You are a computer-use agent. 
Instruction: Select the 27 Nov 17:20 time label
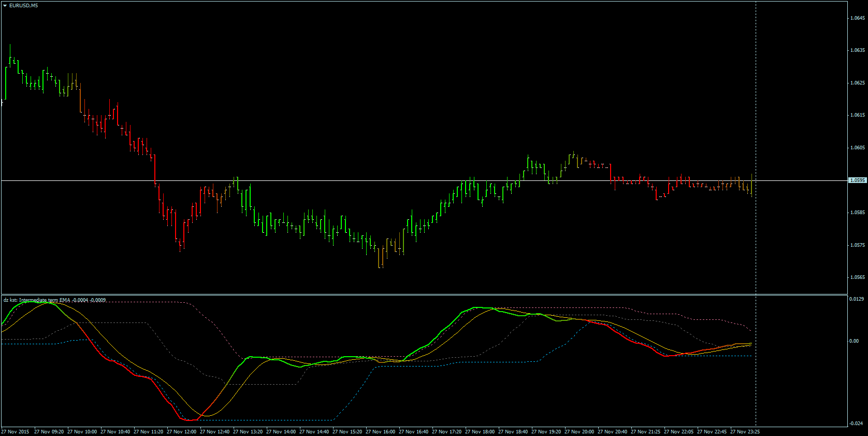coord(447,432)
